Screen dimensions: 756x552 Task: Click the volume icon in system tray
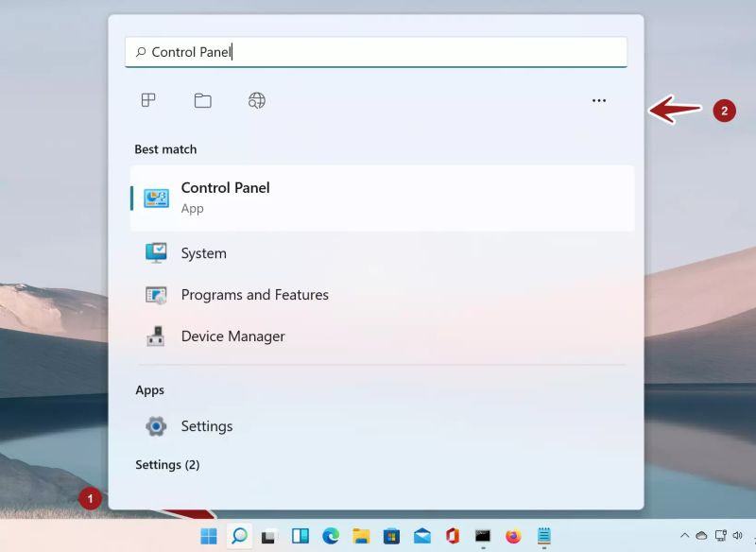click(737, 536)
